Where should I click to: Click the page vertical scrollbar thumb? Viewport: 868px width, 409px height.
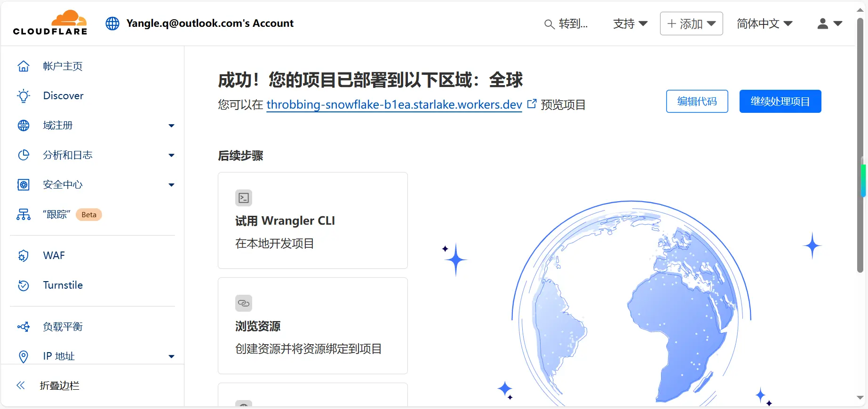[x=860, y=146]
